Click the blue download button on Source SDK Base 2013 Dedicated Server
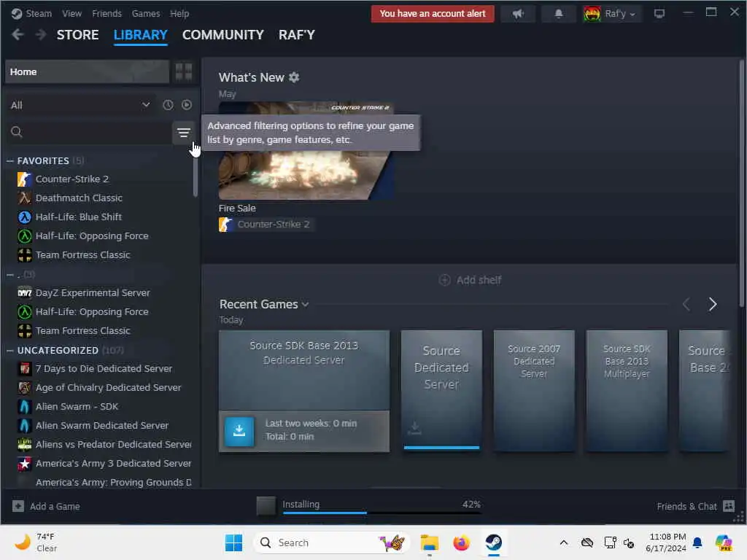The image size is (747, 560). coord(239,430)
